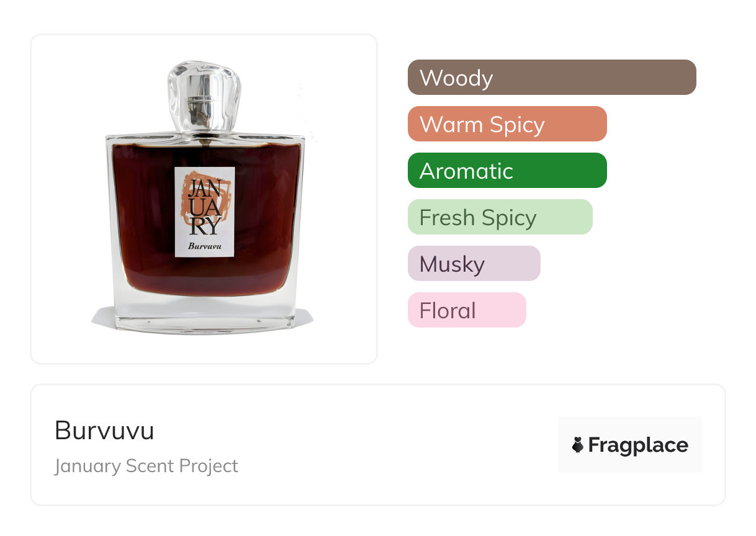The height and width of the screenshot is (536, 756).
Task: Click the Woody label text
Action: (456, 78)
